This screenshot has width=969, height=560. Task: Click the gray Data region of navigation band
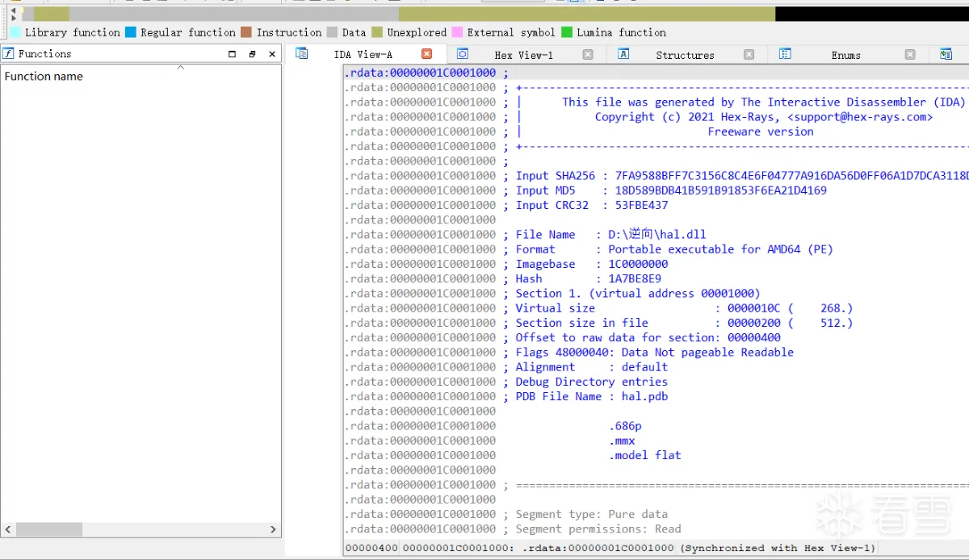(234, 14)
